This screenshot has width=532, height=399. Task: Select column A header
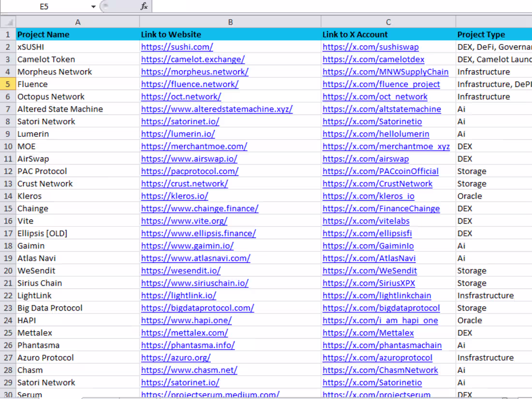point(78,22)
